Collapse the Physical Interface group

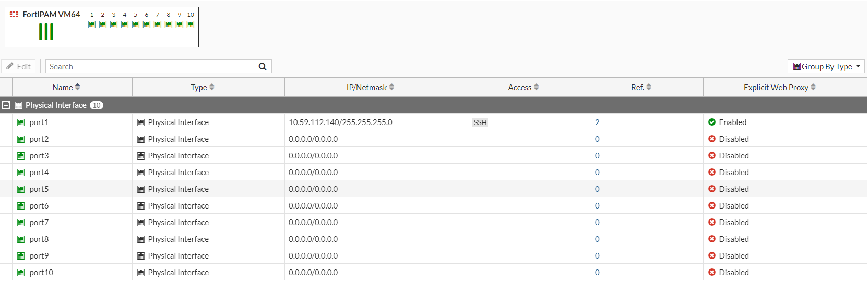coord(6,105)
